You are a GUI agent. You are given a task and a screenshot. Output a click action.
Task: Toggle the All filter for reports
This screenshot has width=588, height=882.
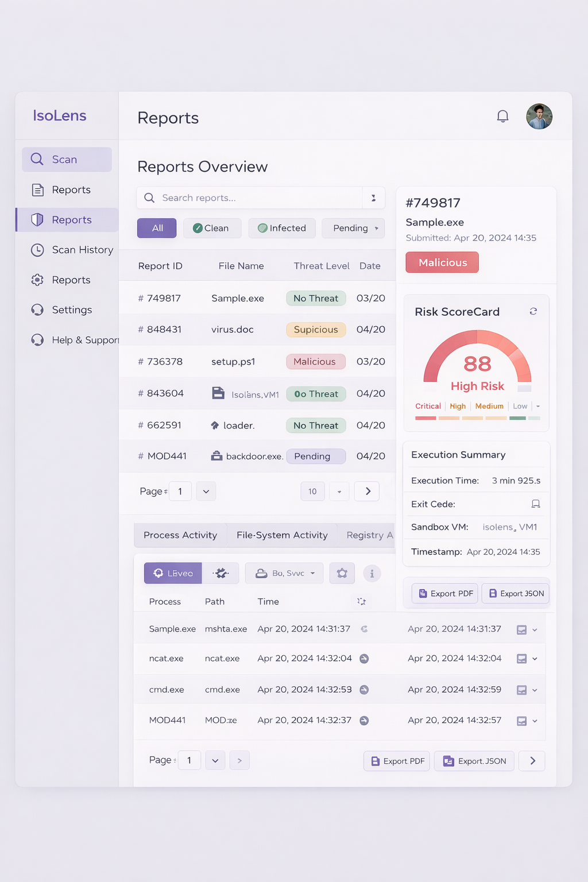(x=156, y=228)
